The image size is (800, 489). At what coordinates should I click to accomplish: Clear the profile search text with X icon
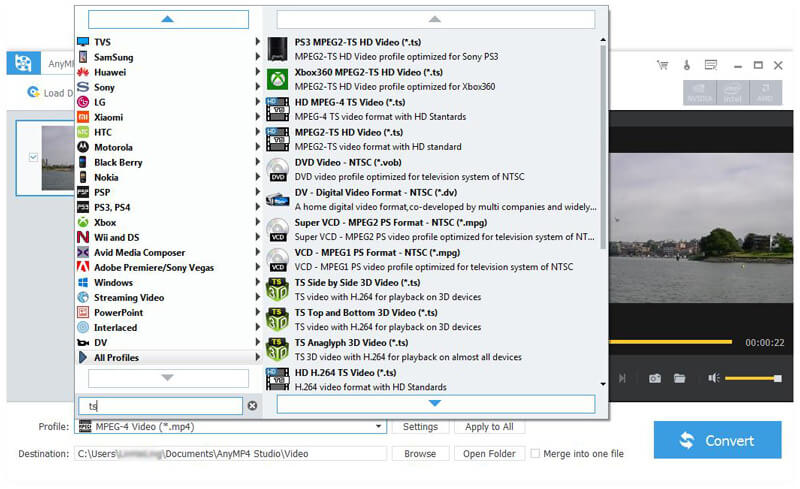[252, 406]
